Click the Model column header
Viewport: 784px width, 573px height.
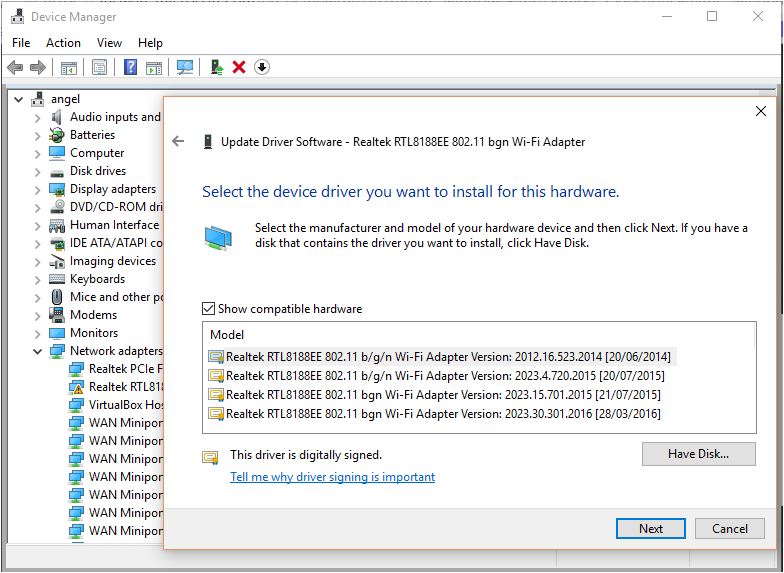(x=227, y=334)
